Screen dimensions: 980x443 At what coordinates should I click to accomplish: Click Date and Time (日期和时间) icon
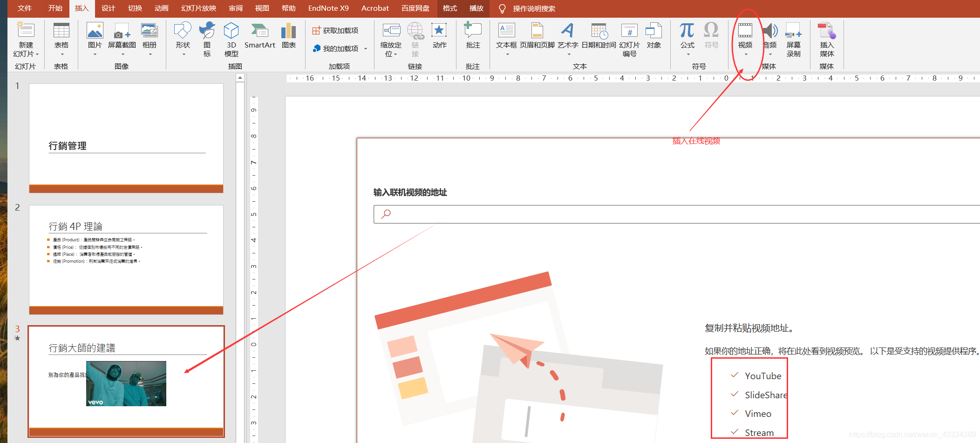(x=599, y=30)
